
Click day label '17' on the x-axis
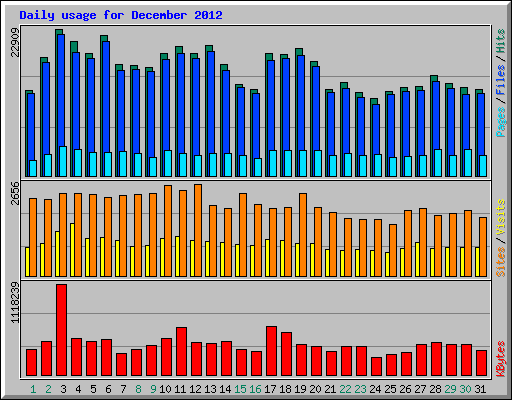[x=270, y=389]
